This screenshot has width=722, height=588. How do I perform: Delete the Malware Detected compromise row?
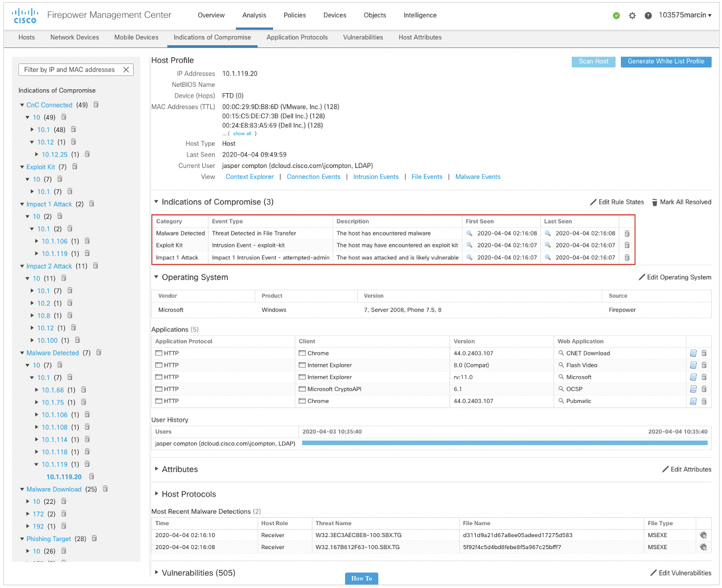627,234
